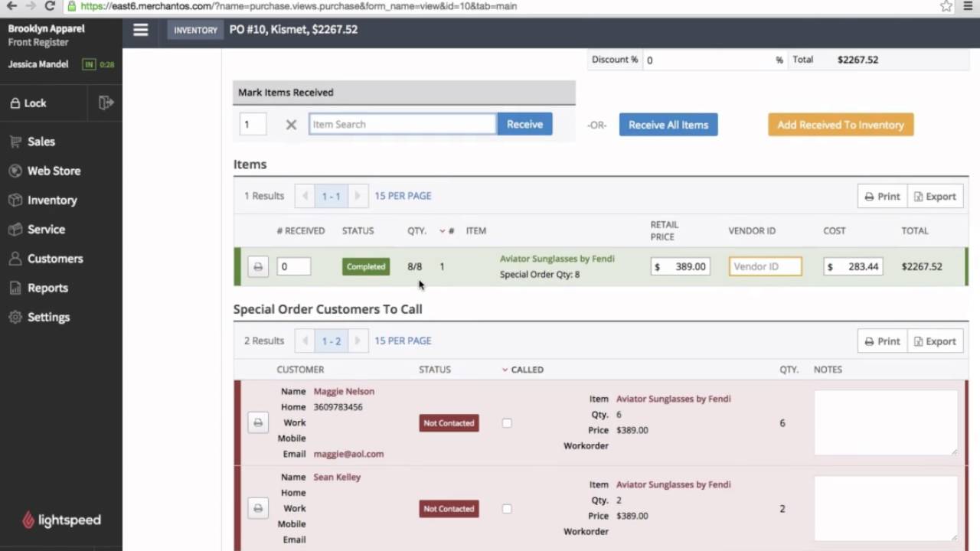The width and height of the screenshot is (980, 551).
Task: Click Print button in Items section
Action: [x=882, y=196]
